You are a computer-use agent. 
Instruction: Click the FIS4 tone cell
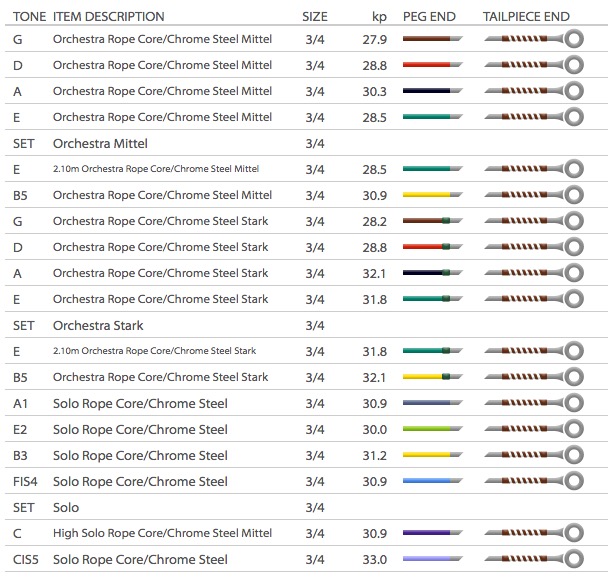(x=25, y=482)
